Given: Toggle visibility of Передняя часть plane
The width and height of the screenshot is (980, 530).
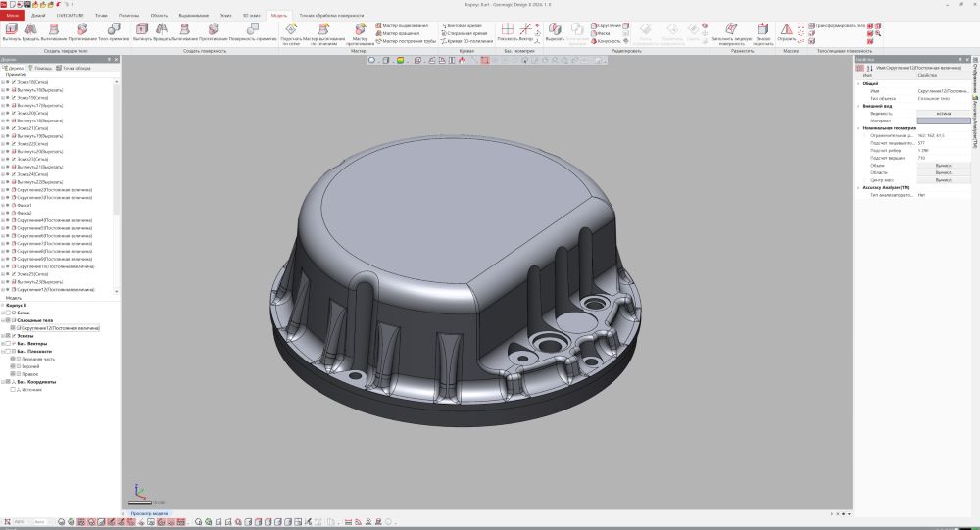Looking at the screenshot, I should (13, 359).
